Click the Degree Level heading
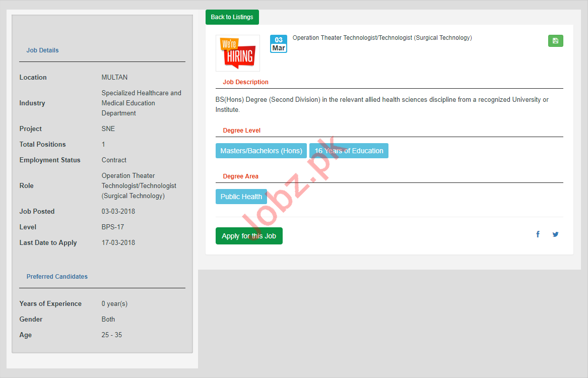Viewport: 588px width, 378px height. point(241,131)
